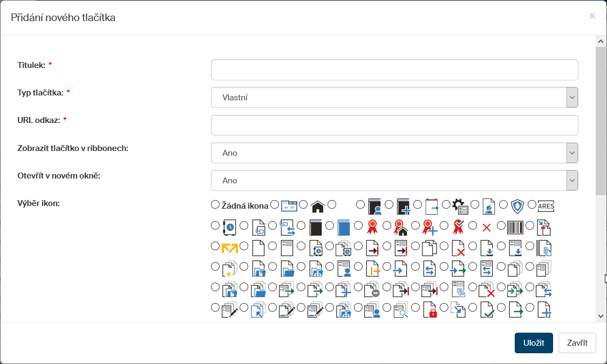Choose the black house icon
This screenshot has height=364, width=607.
(x=317, y=206)
